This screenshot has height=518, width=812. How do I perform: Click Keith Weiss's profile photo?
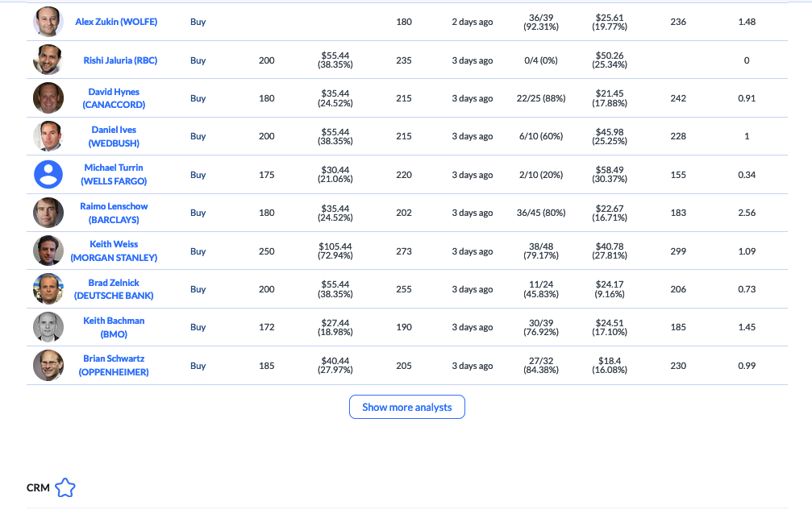tap(48, 251)
